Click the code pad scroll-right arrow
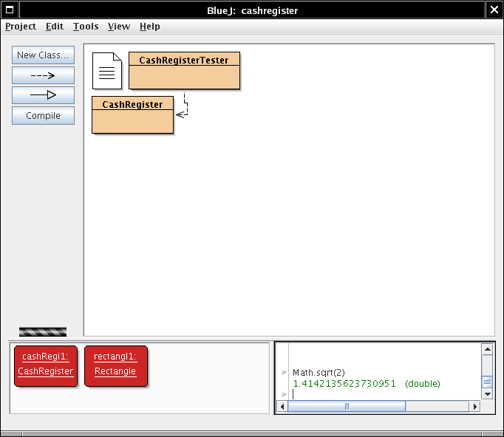Image resolution: width=504 pixels, height=437 pixels. 475,407
